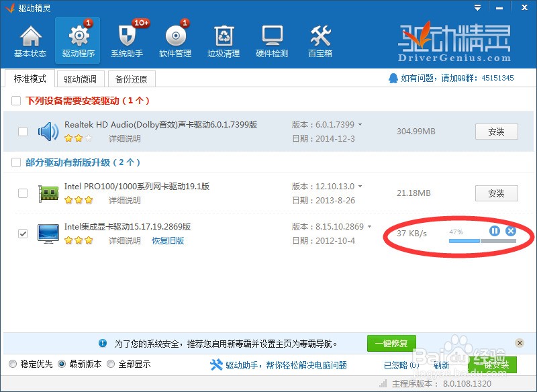Dismiss the 毒霸 recommendation notice bar
This screenshot has height=392, width=537.
click(520, 343)
